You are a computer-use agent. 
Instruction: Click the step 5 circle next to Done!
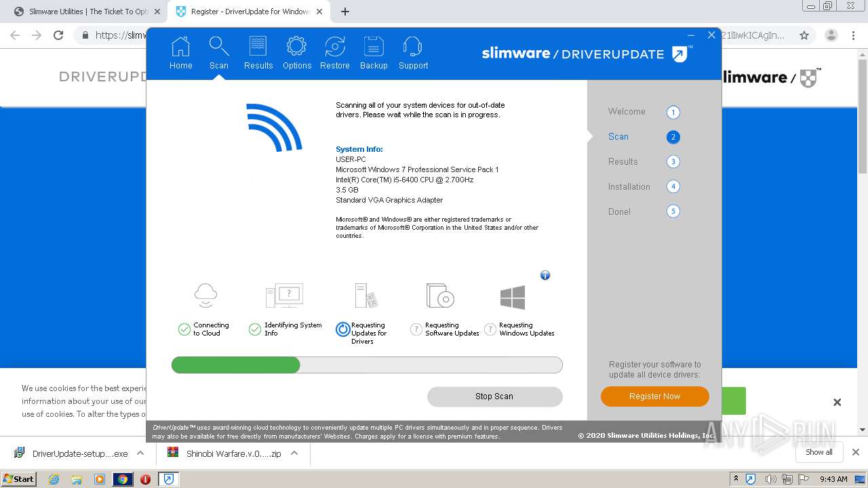pos(673,211)
